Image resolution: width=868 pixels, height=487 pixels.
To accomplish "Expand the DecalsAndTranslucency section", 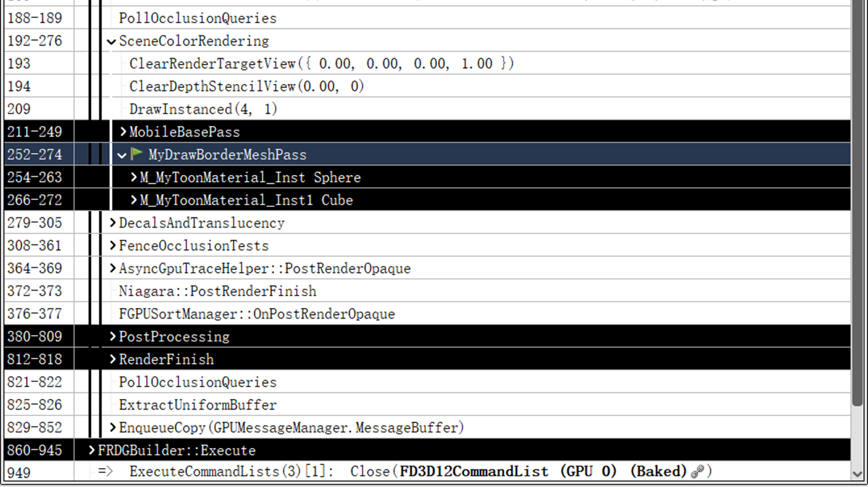I will 112,223.
